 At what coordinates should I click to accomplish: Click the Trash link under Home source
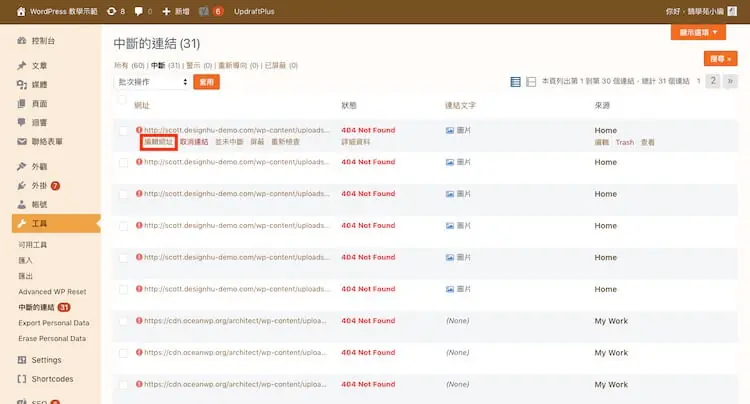(625, 142)
